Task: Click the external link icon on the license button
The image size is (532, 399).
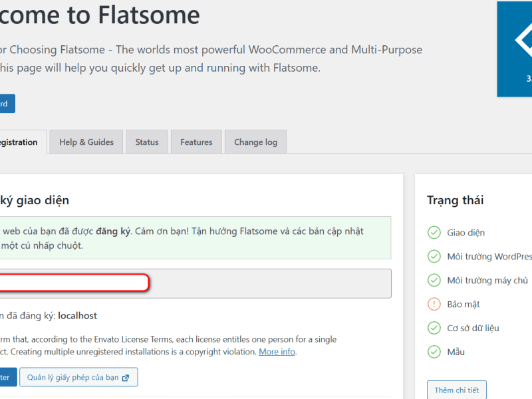Action: 126,378
